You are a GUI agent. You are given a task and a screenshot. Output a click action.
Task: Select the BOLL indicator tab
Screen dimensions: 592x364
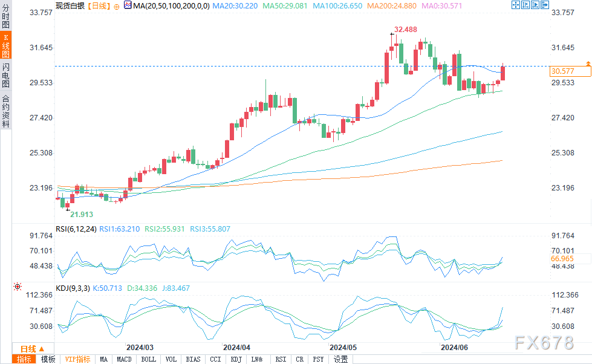tap(148, 359)
